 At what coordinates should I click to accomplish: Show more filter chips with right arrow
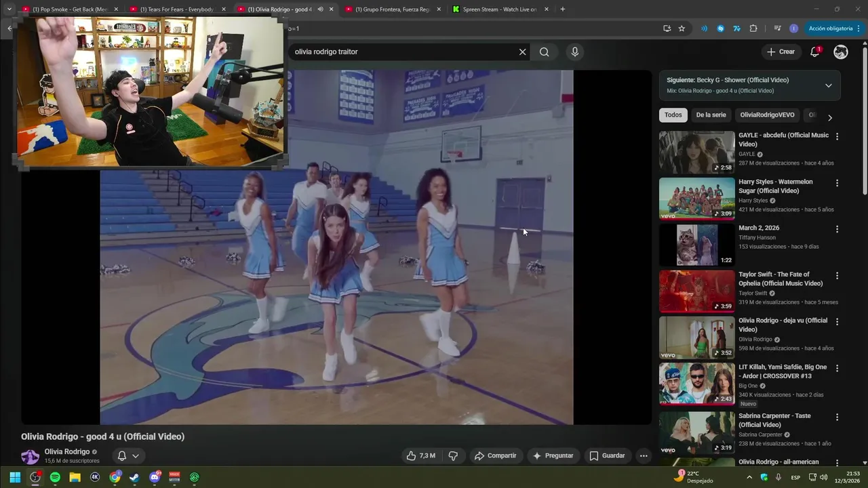(x=829, y=117)
